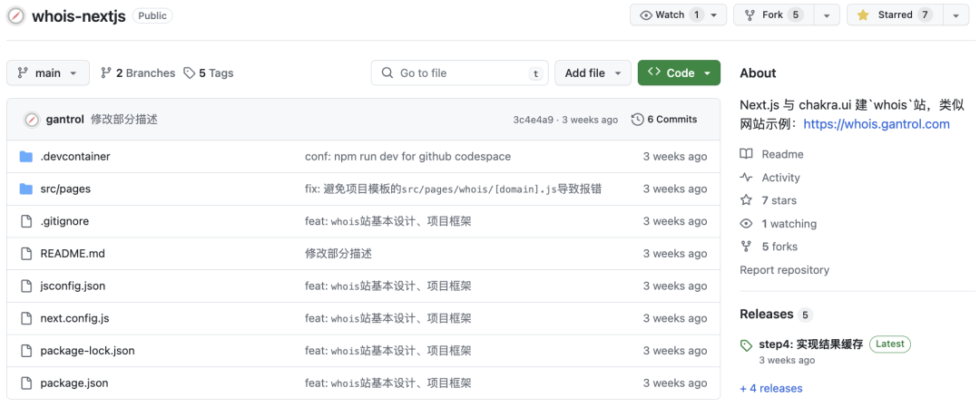The image size is (980, 407).
Task: View the 7 stars link
Action: click(x=779, y=200)
